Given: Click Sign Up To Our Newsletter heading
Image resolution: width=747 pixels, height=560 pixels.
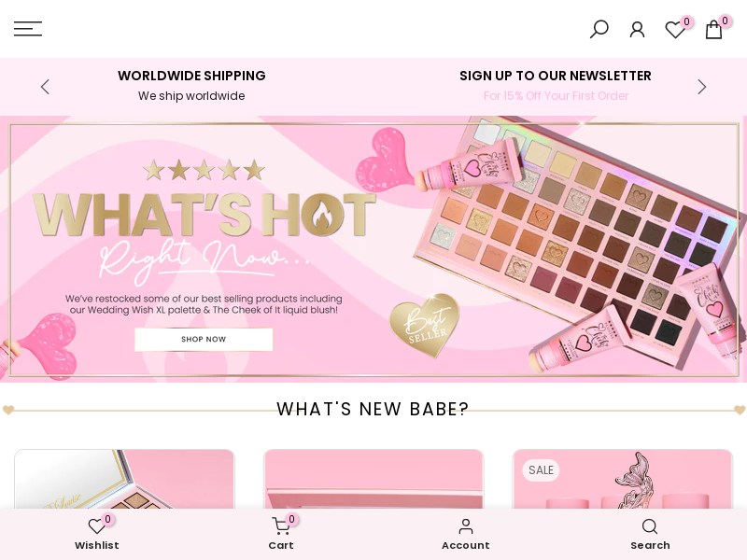Looking at the screenshot, I should pos(555,76).
